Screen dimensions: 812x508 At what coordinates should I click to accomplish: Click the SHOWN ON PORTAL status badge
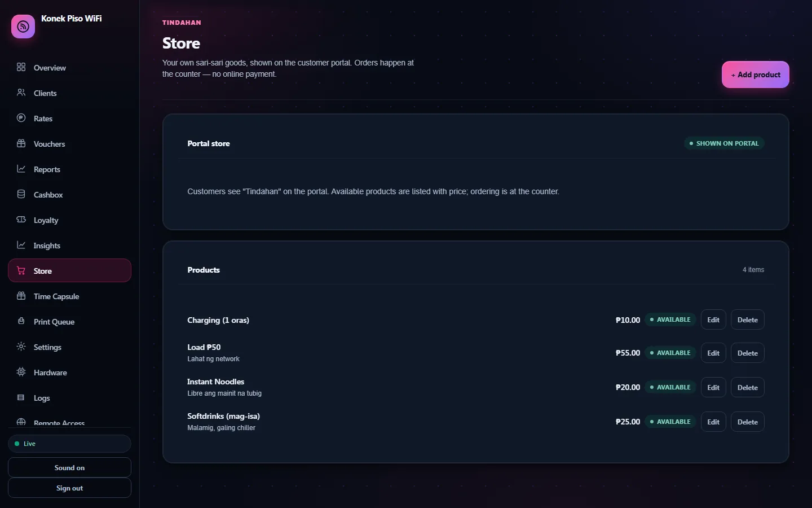click(725, 143)
